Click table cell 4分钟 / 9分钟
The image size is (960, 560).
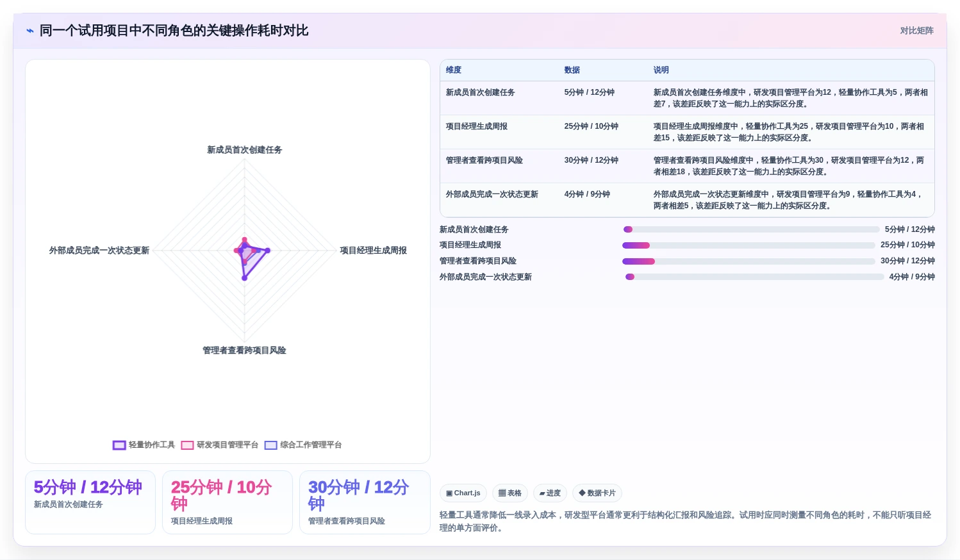tap(587, 194)
